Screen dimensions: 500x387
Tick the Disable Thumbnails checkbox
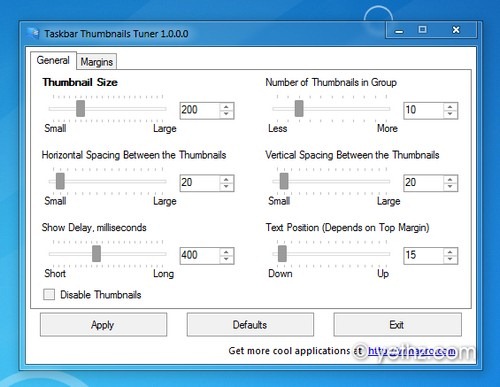(x=49, y=294)
